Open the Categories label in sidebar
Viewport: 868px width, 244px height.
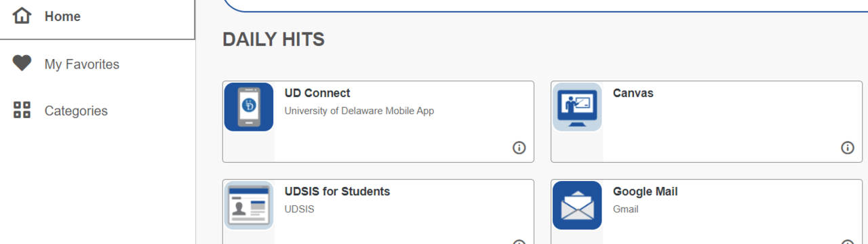pyautogui.click(x=76, y=111)
